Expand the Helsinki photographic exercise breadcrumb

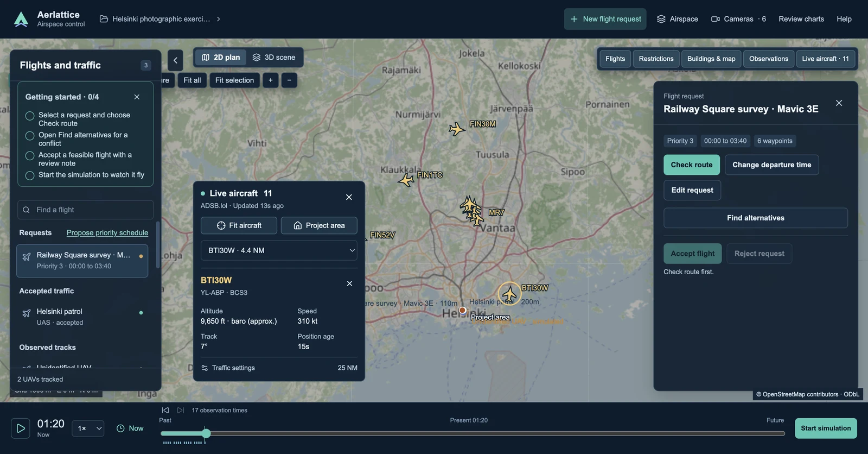coord(160,19)
